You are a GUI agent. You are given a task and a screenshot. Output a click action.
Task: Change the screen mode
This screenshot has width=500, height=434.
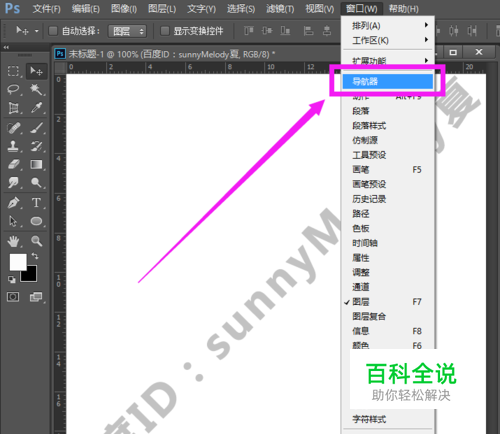coord(36,297)
